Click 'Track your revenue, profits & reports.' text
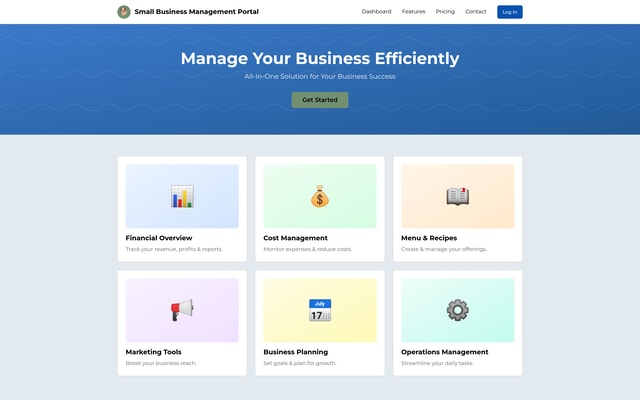Viewport: 640px width, 400px height. (x=174, y=249)
